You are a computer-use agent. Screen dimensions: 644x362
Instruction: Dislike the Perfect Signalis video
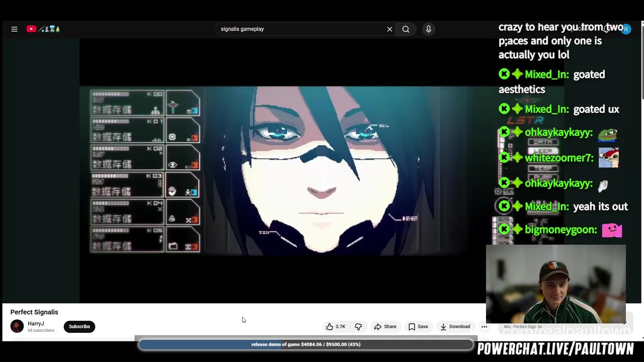pos(358,327)
